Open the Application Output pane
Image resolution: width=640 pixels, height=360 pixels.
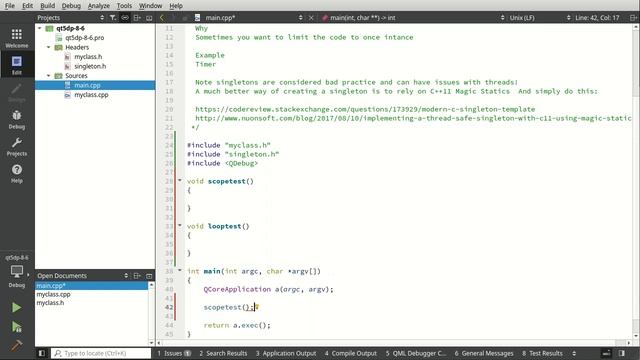[286, 353]
